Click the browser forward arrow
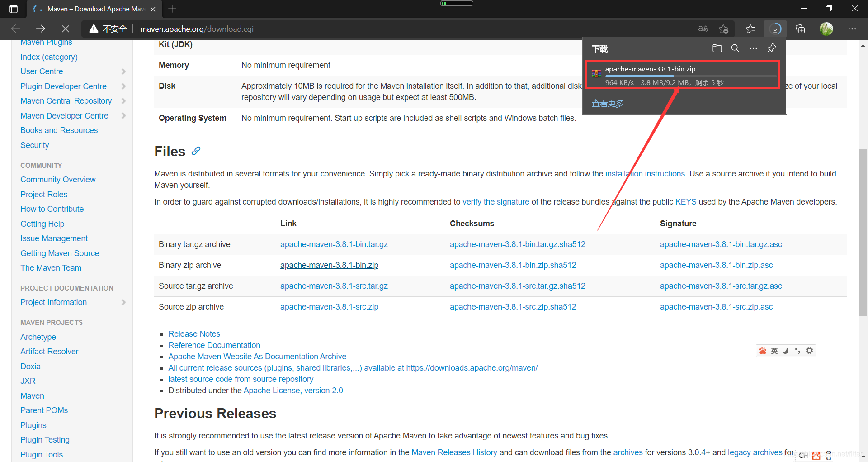868x462 pixels. point(41,29)
